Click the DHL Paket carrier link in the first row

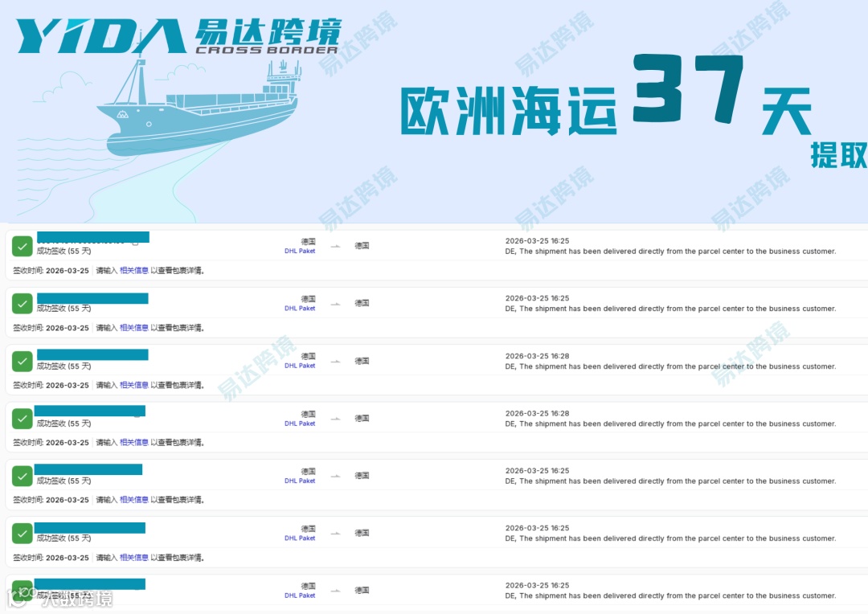point(300,251)
